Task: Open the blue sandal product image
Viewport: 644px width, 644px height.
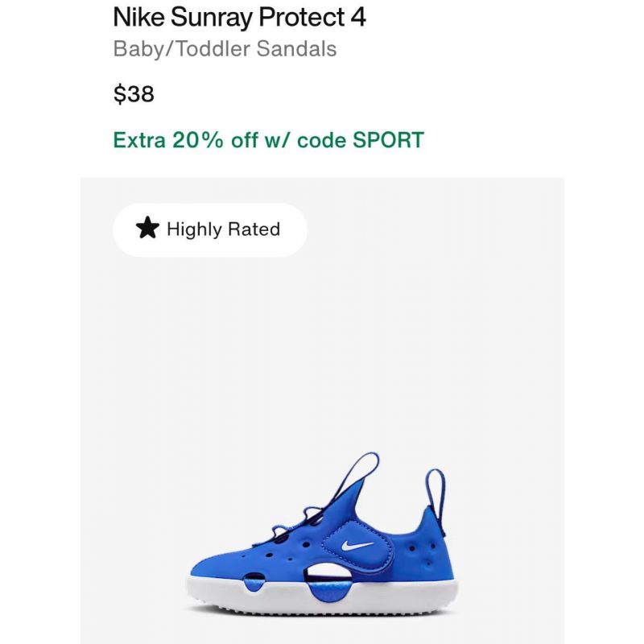Action: [x=323, y=534]
